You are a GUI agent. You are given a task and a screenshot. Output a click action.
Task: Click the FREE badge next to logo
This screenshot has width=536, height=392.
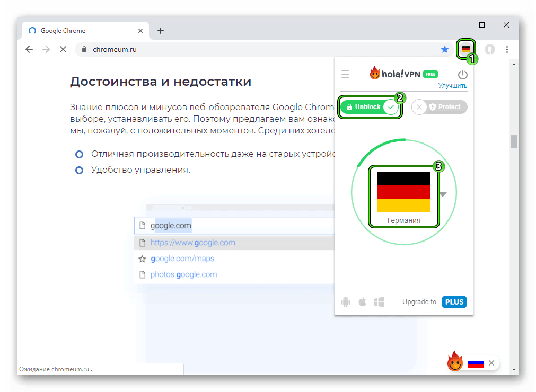point(430,74)
